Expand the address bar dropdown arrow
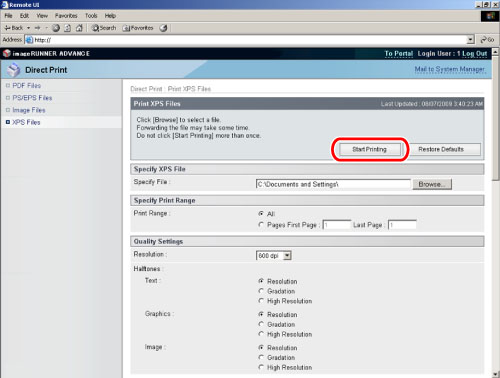 pos(470,40)
